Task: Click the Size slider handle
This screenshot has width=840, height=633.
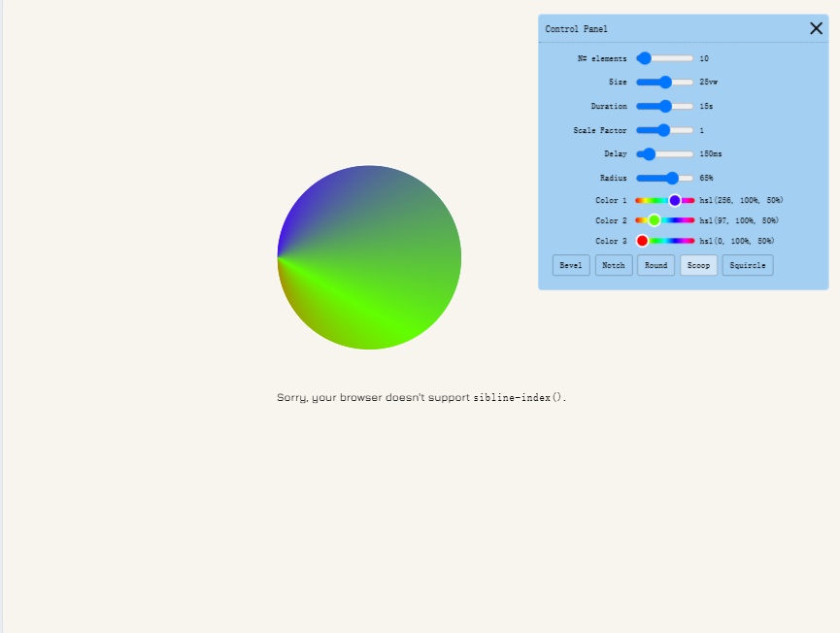Action: click(665, 83)
